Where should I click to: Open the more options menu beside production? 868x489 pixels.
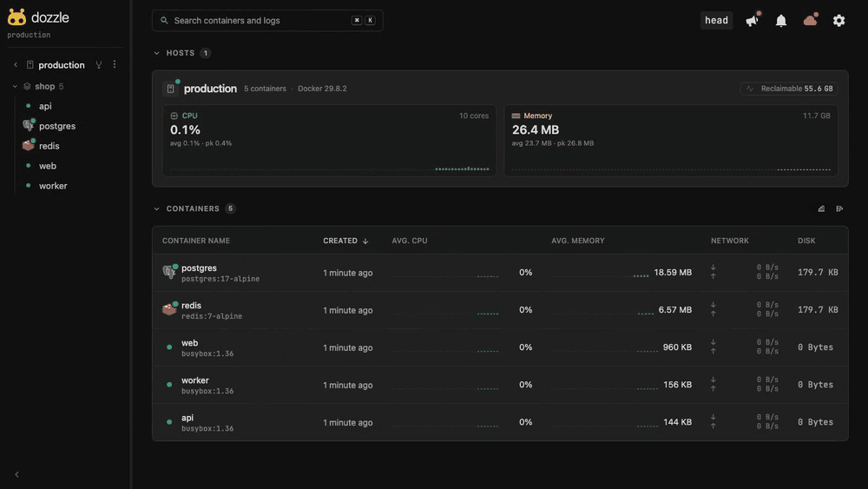coord(115,64)
